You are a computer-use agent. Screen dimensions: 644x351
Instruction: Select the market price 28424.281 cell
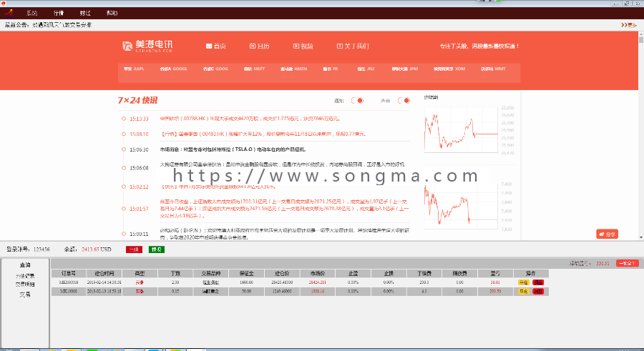point(318,282)
